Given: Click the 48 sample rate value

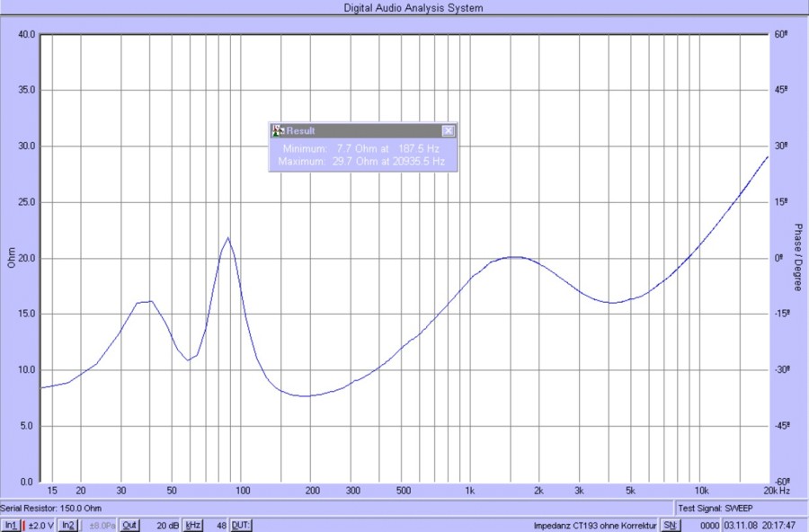Looking at the screenshot, I should coord(220,525).
